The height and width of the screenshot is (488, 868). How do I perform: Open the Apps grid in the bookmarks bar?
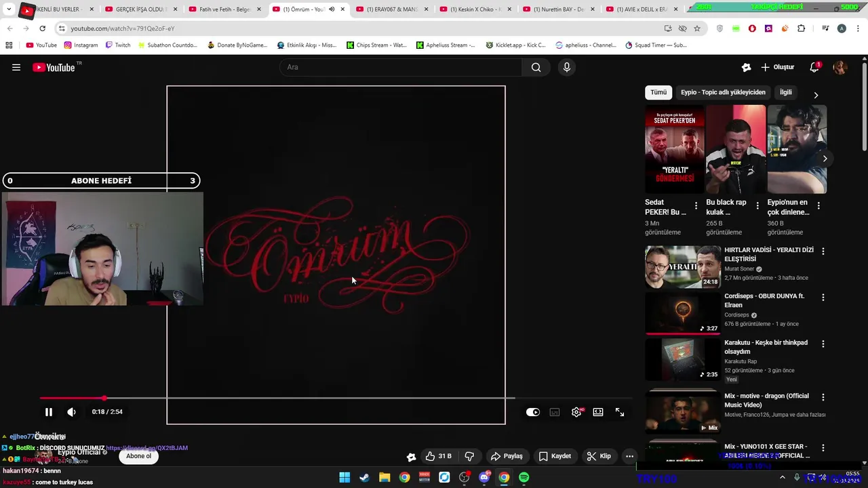9,45
